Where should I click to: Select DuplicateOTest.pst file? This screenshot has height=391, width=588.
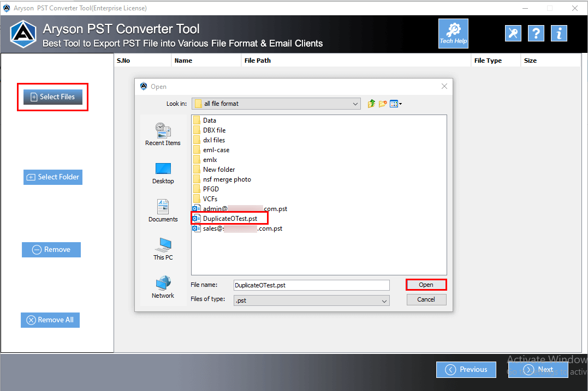click(225, 218)
